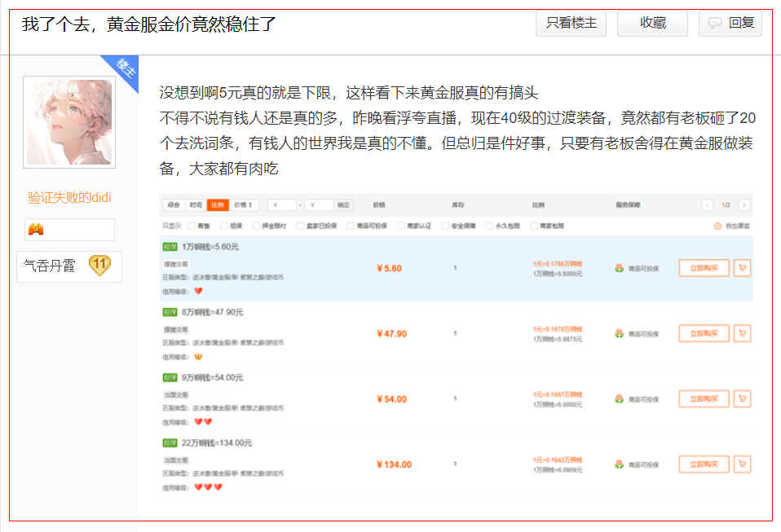This screenshot has width=781, height=532.
Task: Open the poster's avatar image
Action: pos(69,122)
